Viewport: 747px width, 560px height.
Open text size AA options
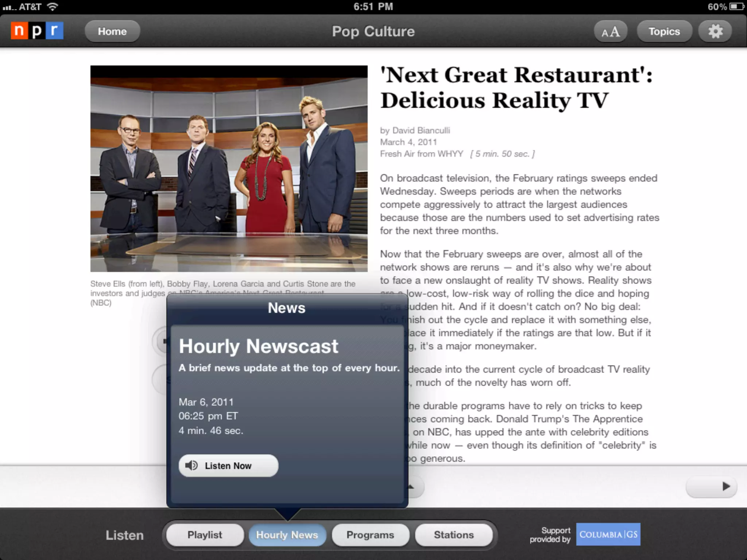[x=611, y=31]
